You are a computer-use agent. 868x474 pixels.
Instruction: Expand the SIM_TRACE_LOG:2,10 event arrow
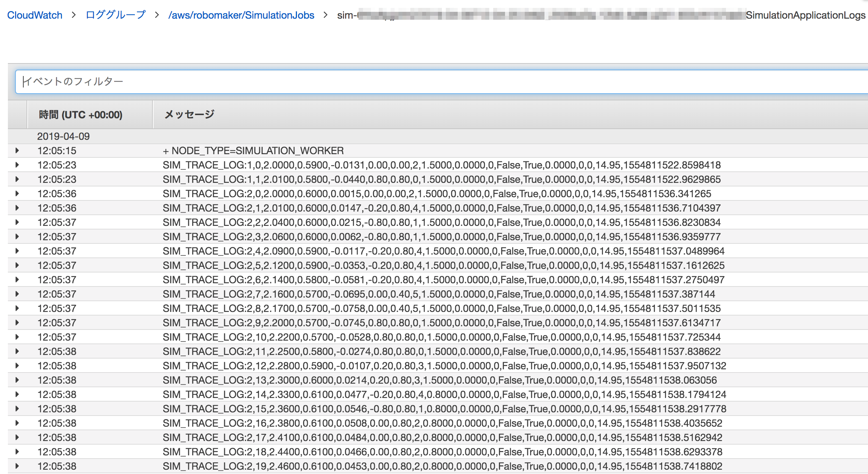tap(17, 337)
